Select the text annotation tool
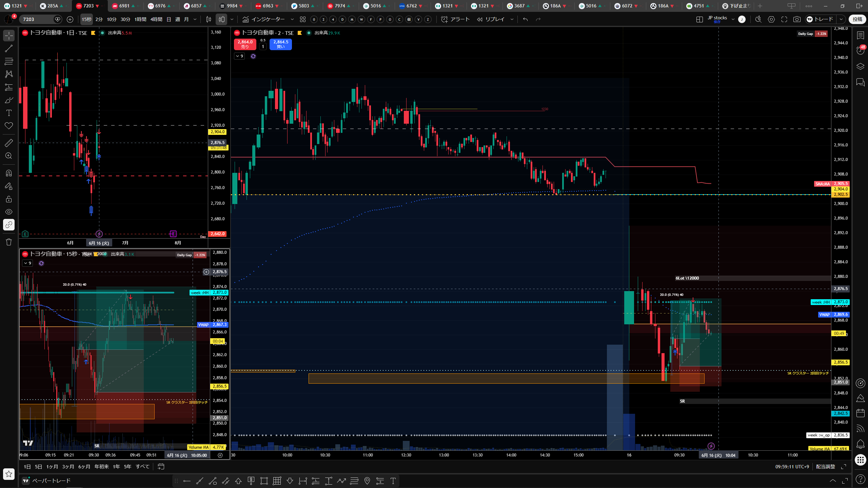This screenshot has height=488, width=868. pyautogui.click(x=9, y=113)
